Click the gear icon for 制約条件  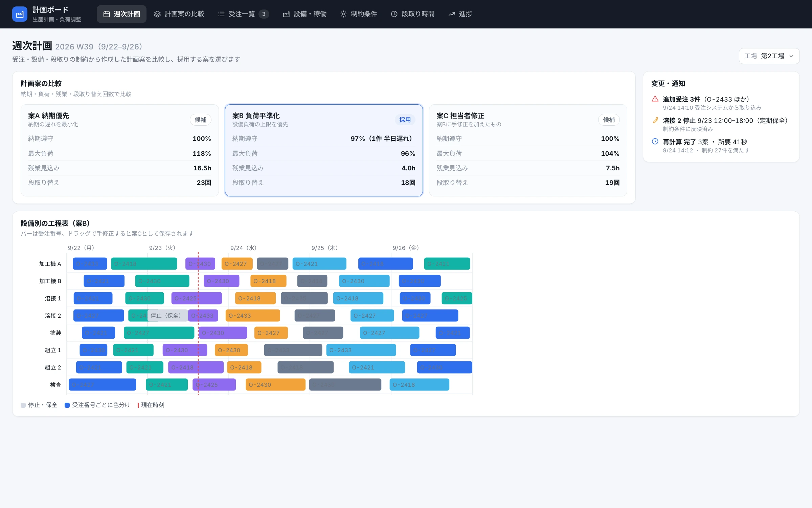coord(343,14)
